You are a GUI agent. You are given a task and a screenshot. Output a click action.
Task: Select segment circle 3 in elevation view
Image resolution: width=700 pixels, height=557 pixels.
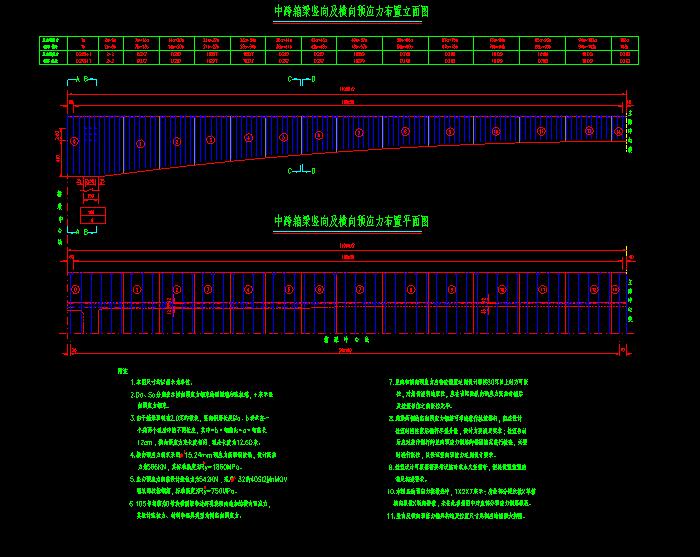pyautogui.click(x=210, y=140)
